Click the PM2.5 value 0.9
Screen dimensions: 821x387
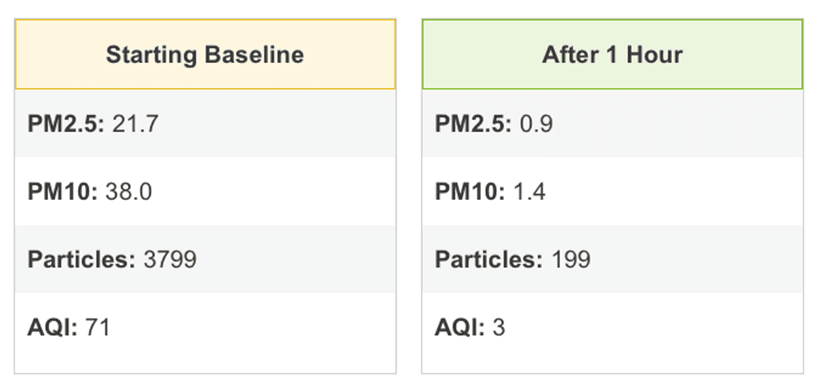[x=536, y=124]
